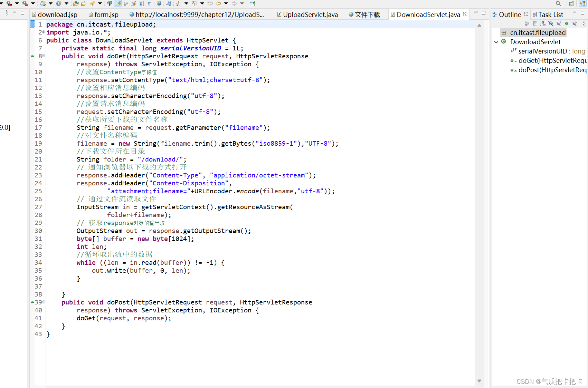Toggle Hide Static Members in Outline
Viewport: 588px width, 388px height.
559,23
